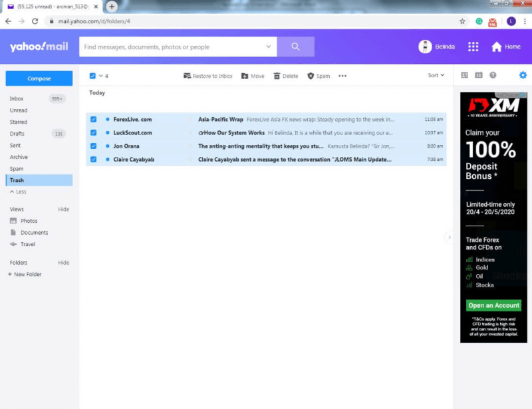Toggle unread dot on Claire Cayabyab email

point(108,159)
